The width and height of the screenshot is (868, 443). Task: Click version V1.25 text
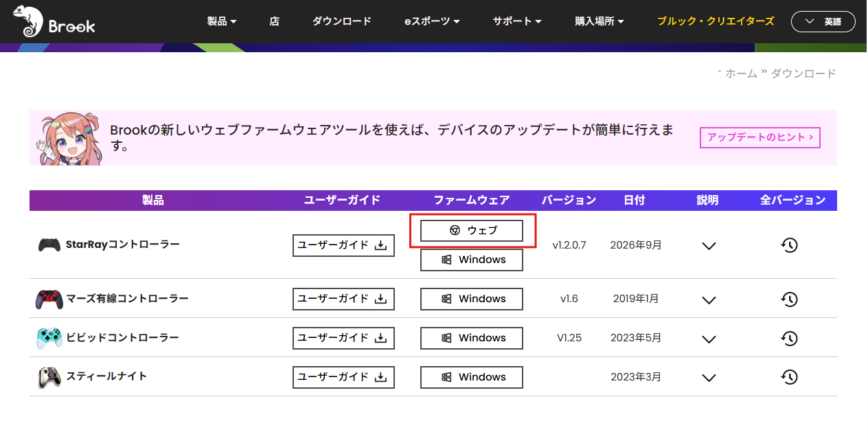pyautogui.click(x=569, y=338)
